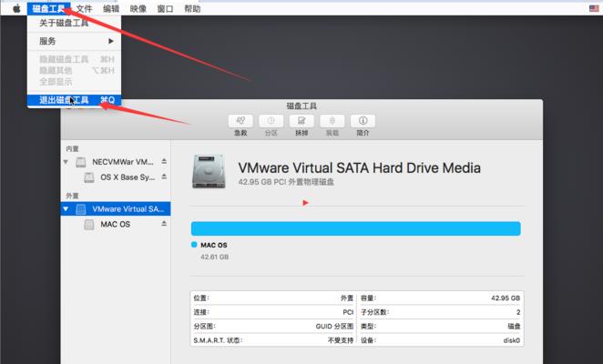Click the US flag input source icon

(x=594, y=8)
